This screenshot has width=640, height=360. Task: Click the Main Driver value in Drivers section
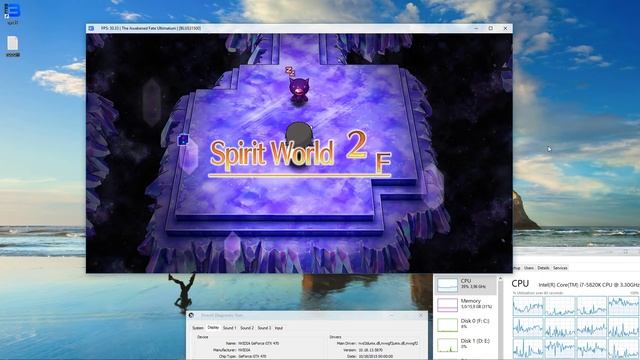388,344
